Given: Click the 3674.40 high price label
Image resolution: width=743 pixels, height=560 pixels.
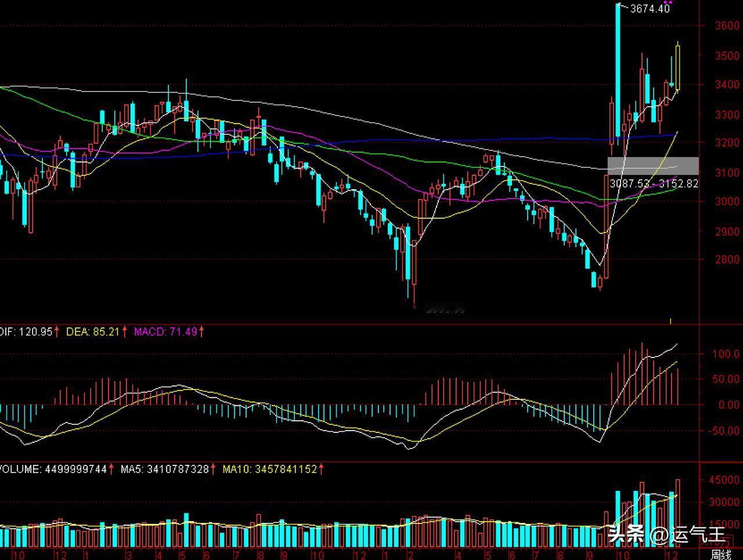Looking at the screenshot, I should (x=650, y=8).
